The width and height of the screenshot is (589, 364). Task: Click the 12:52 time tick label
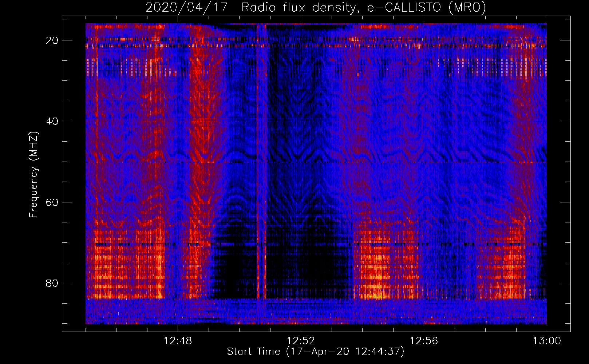301,341
